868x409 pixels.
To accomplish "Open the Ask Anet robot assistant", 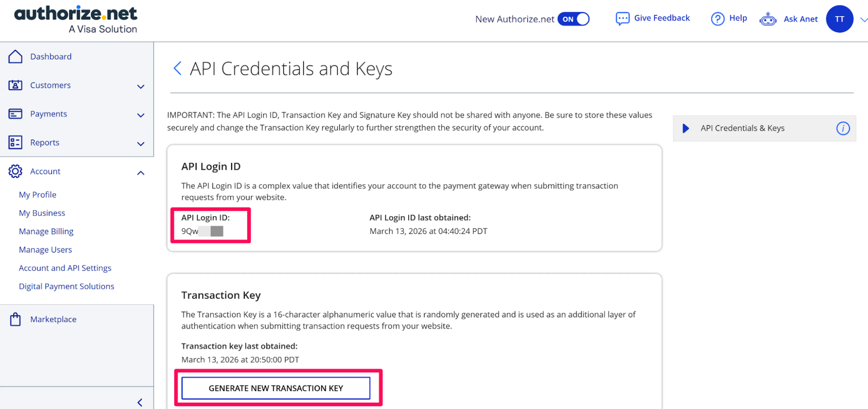I will point(768,19).
